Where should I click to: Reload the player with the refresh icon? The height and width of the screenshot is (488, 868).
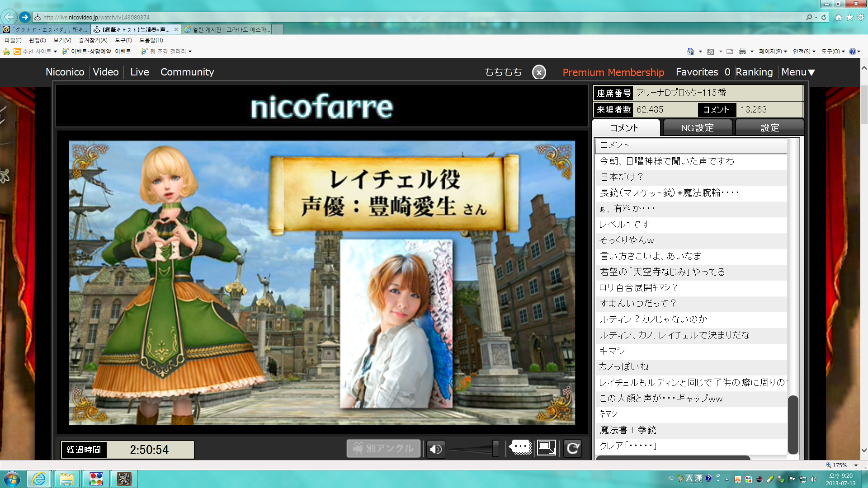573,448
